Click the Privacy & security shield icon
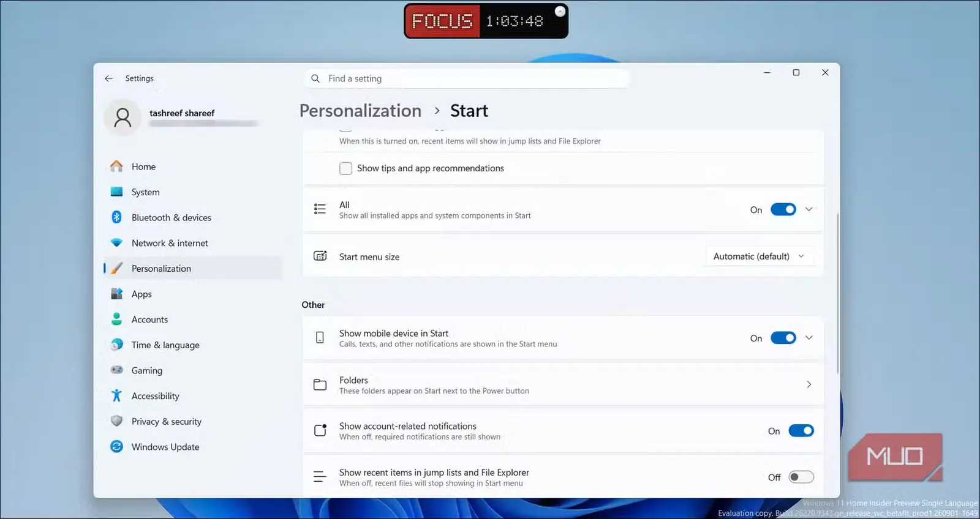Viewport: 980px width, 519px height. [116, 421]
